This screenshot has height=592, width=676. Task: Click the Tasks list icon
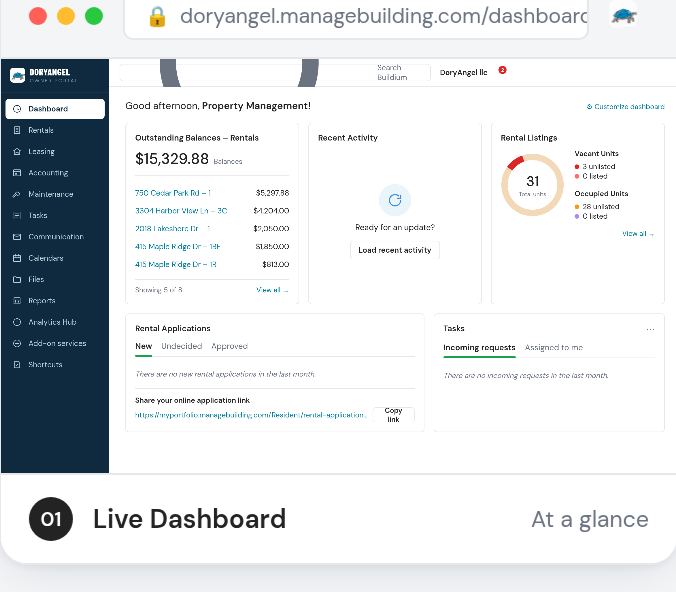coord(17,216)
